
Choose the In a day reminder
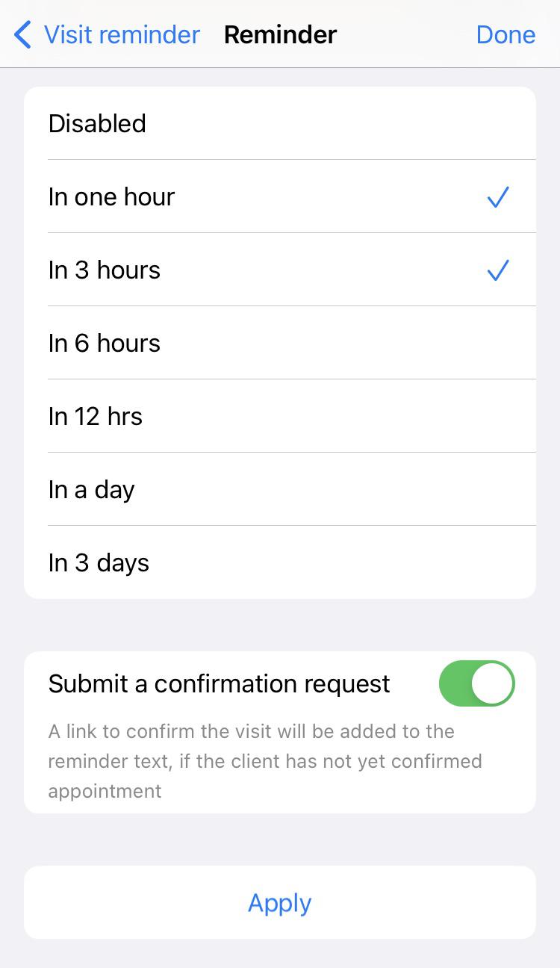click(x=280, y=489)
